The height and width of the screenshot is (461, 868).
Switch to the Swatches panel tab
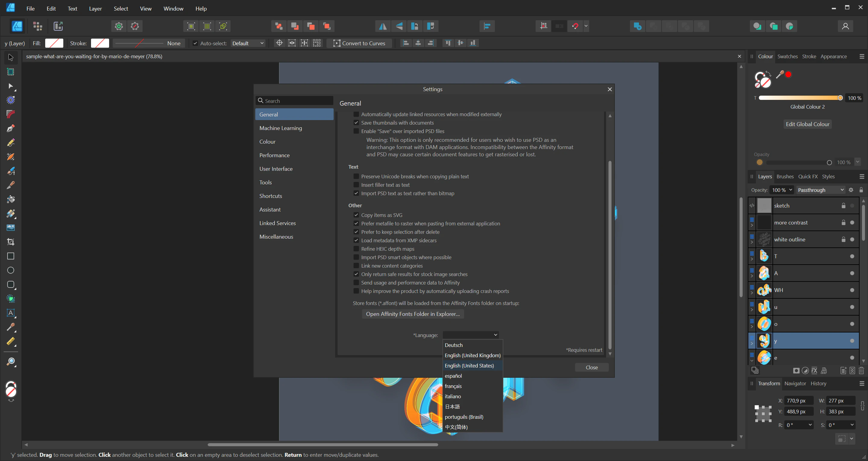[x=787, y=56]
